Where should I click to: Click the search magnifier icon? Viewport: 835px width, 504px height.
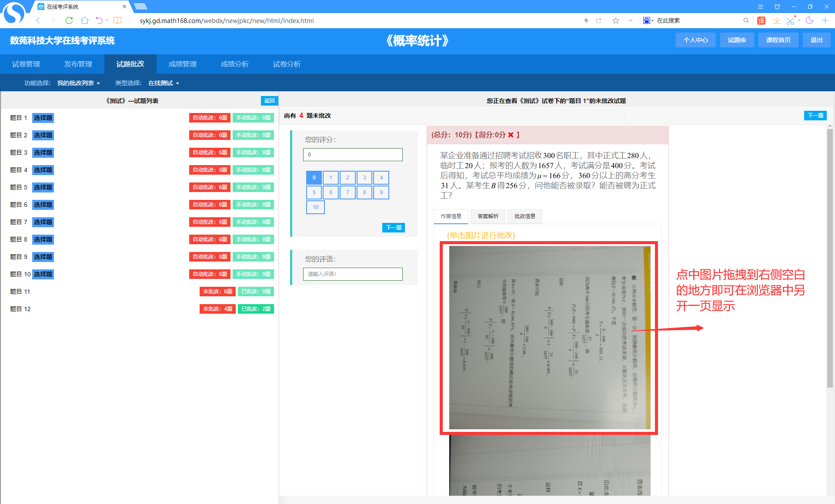pyautogui.click(x=746, y=20)
